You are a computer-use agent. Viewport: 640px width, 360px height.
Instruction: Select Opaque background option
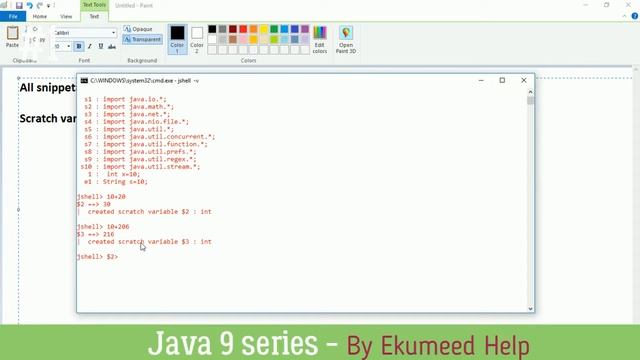[x=138, y=29]
